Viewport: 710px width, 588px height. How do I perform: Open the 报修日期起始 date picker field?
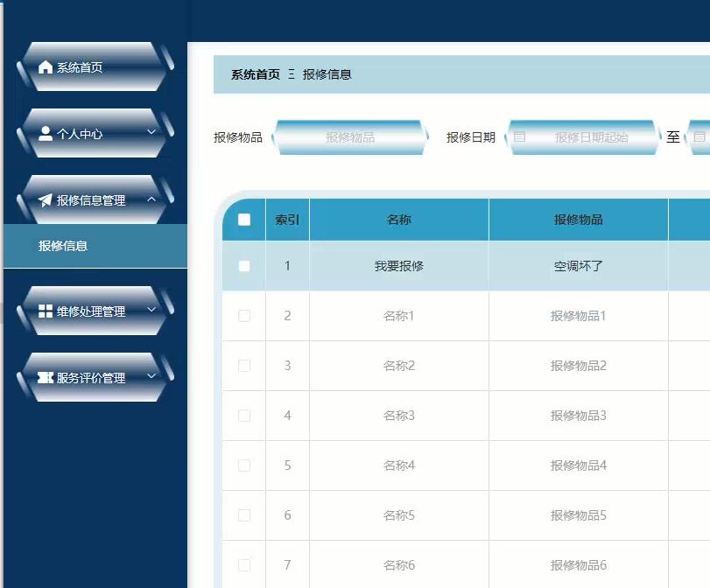click(x=583, y=137)
